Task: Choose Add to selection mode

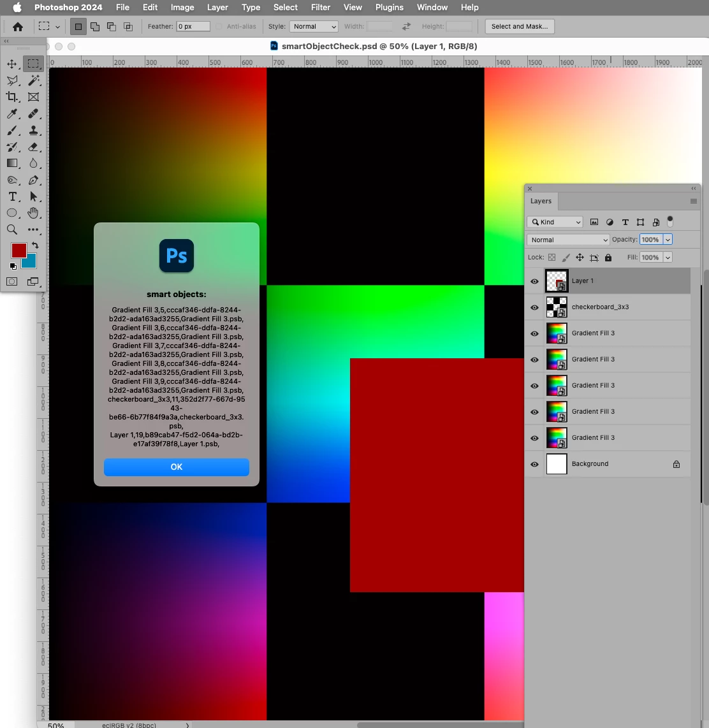Action: (95, 27)
